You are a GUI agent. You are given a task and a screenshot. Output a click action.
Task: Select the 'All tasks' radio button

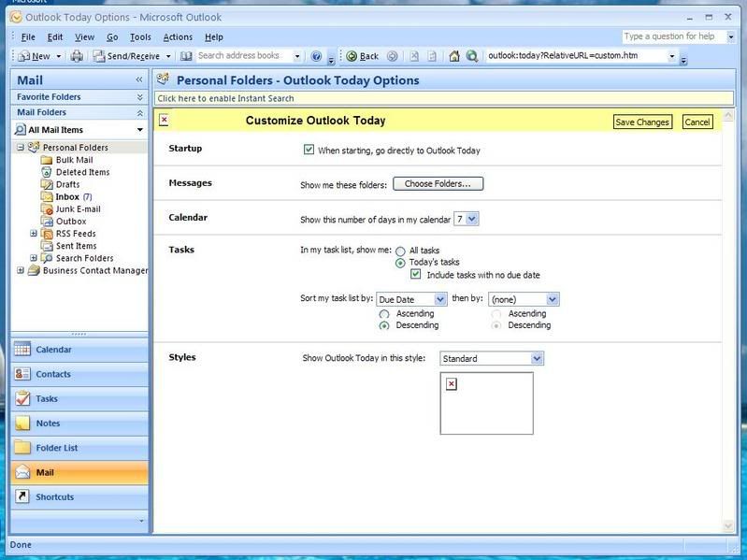pyautogui.click(x=401, y=251)
